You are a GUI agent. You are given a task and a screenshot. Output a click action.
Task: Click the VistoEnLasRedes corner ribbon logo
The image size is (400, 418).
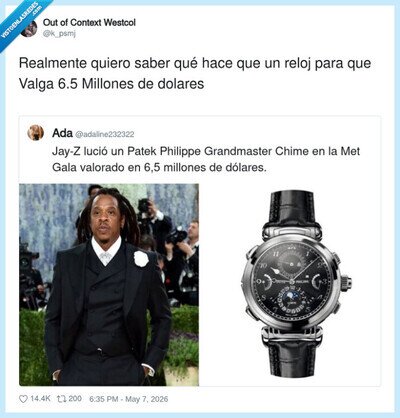coord(20,21)
